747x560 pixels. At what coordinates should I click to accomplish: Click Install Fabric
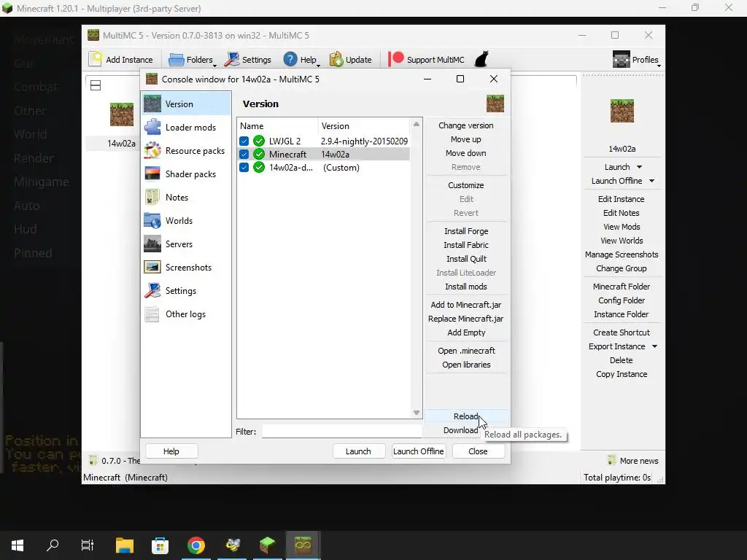click(466, 245)
